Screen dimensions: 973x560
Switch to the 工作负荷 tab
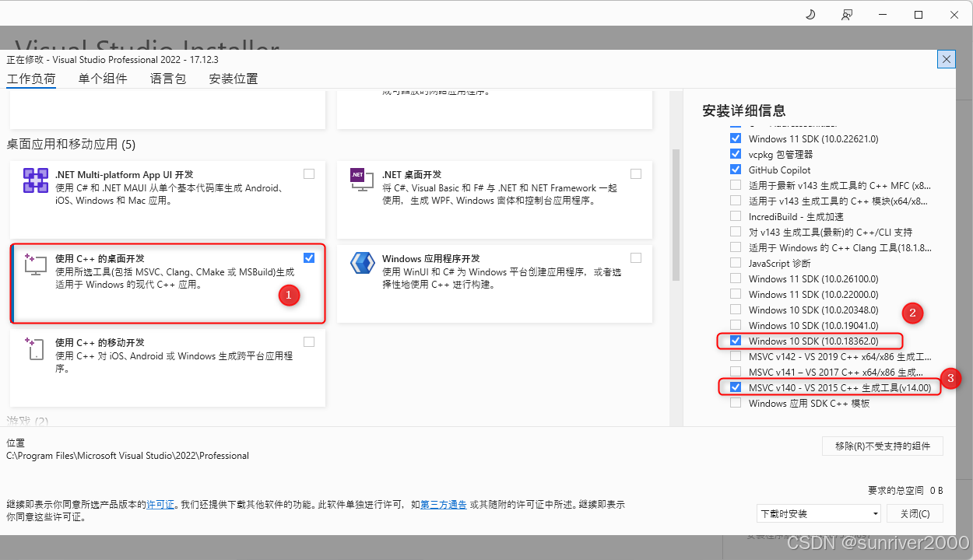click(x=31, y=79)
